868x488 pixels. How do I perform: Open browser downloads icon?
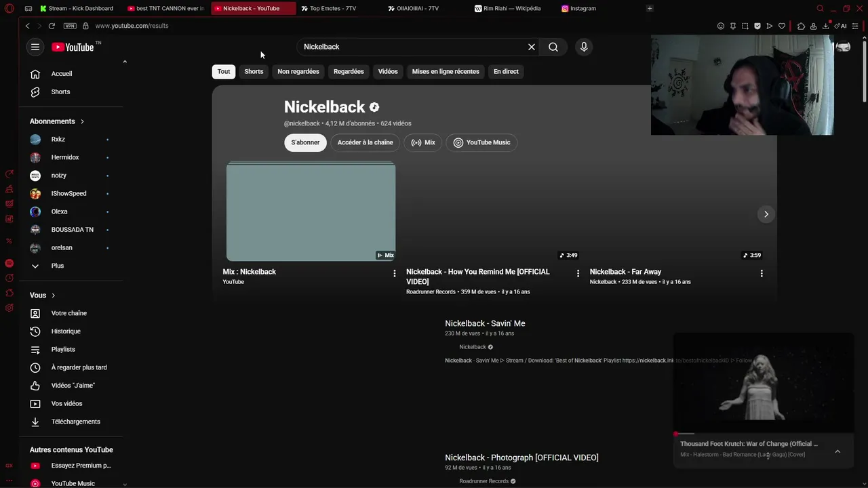click(825, 26)
